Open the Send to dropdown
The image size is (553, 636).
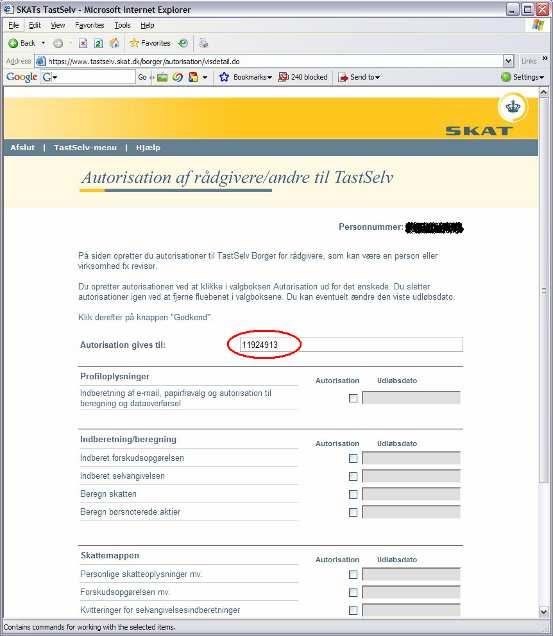tap(360, 77)
